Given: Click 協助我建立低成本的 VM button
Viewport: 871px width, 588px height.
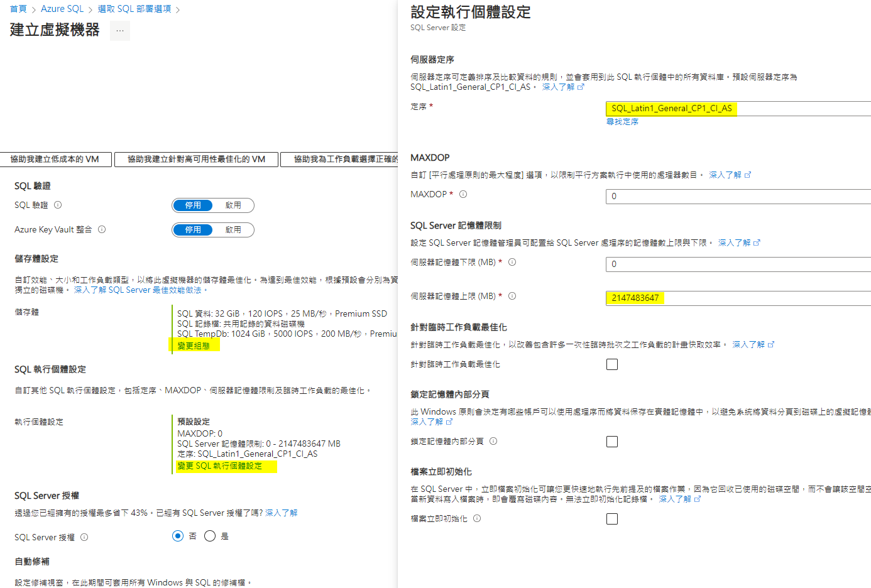Looking at the screenshot, I should tap(55, 160).
